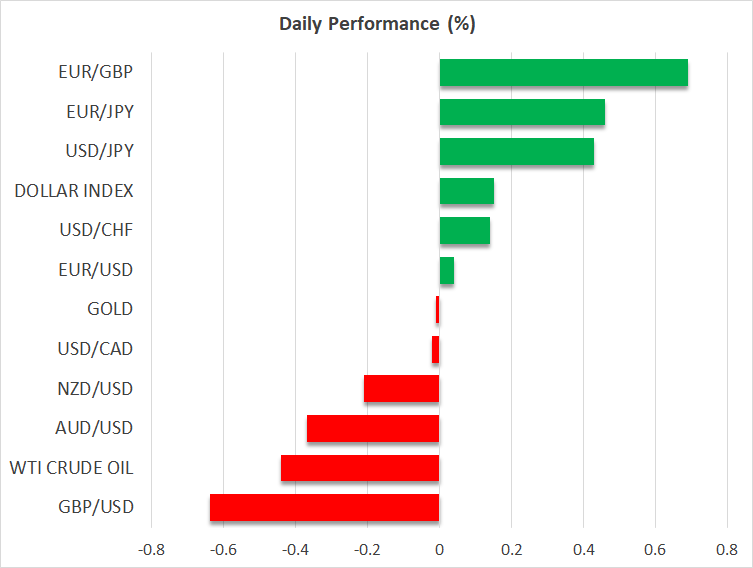
Task: Click the red GBP/USD bar
Action: tap(324, 507)
